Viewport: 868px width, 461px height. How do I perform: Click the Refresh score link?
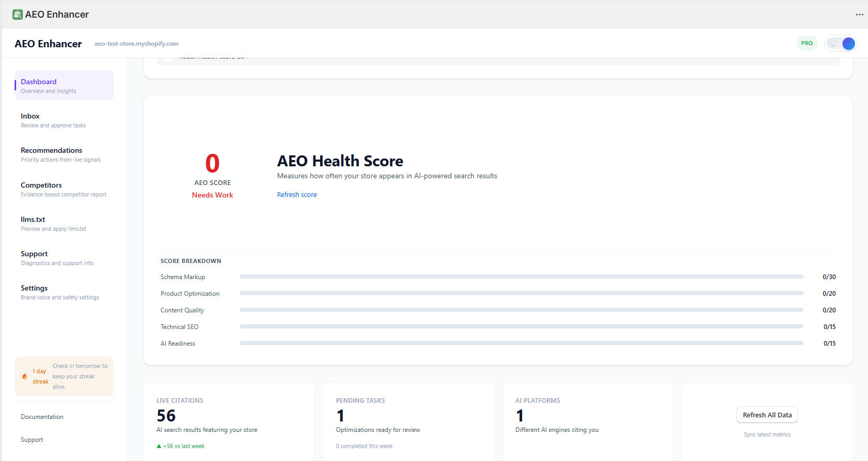(297, 195)
